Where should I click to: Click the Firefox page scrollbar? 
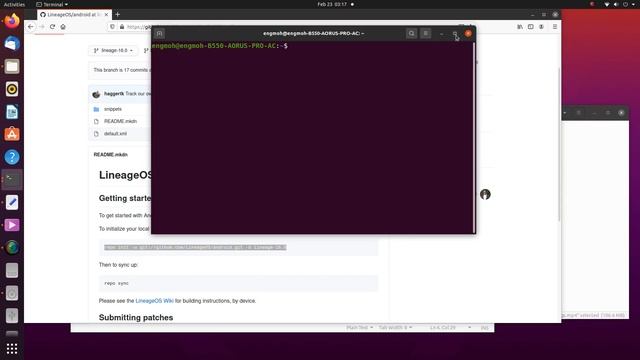pyautogui.click(x=559, y=145)
